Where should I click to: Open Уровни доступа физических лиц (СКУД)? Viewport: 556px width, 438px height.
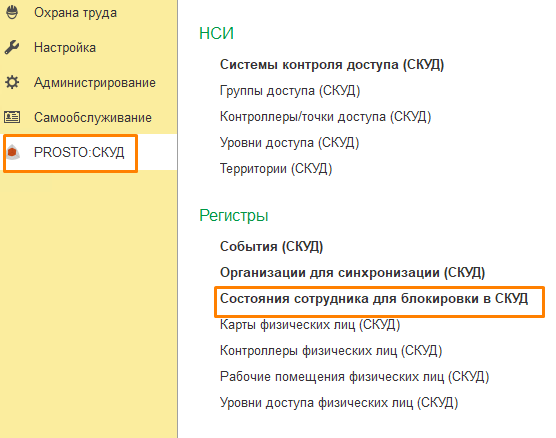tap(339, 403)
